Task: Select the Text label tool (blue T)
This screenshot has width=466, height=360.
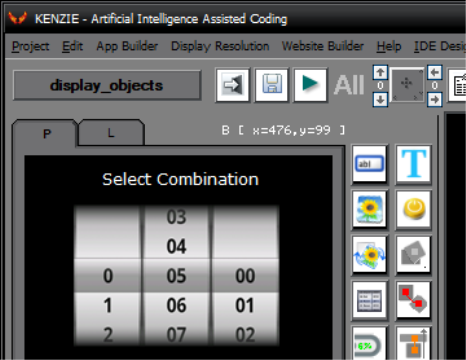Action: click(413, 164)
